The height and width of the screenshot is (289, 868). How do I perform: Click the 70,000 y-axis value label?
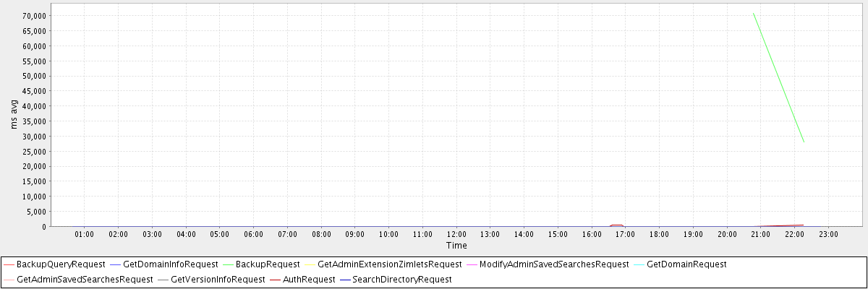[35, 16]
